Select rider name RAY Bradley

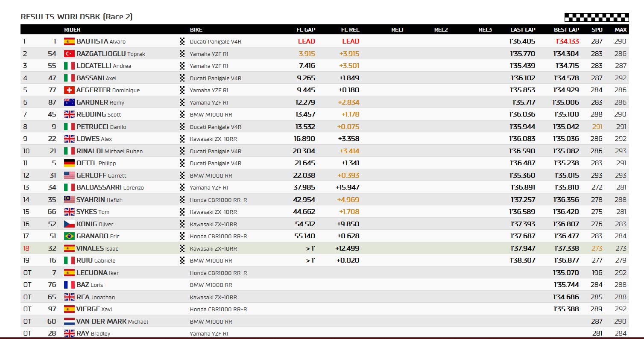tap(93, 333)
